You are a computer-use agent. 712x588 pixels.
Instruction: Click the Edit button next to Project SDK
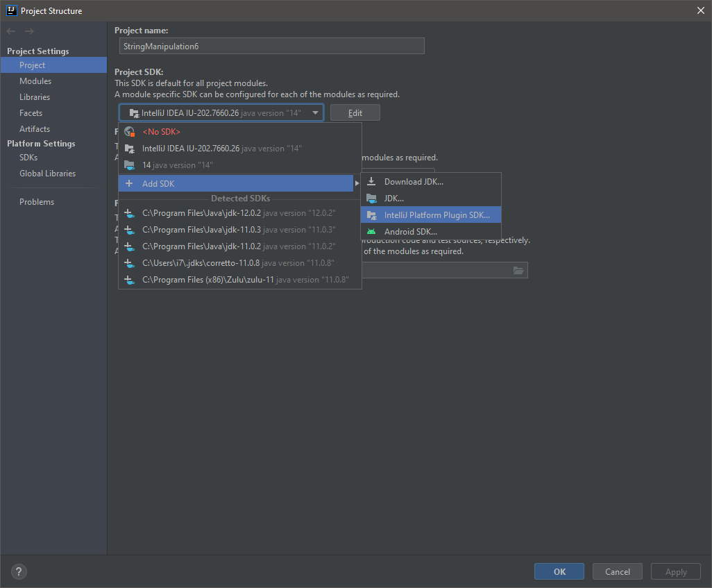[x=355, y=112]
